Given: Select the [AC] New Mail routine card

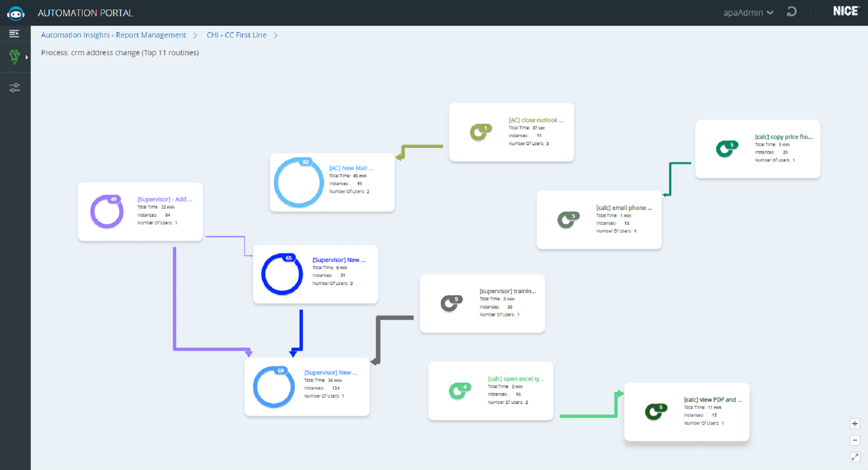Looking at the screenshot, I should (332, 182).
